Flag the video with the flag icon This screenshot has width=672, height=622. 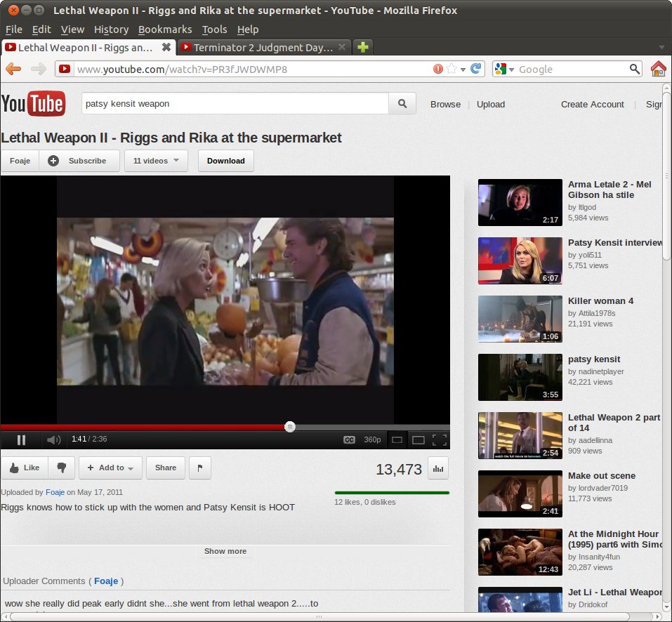click(199, 468)
